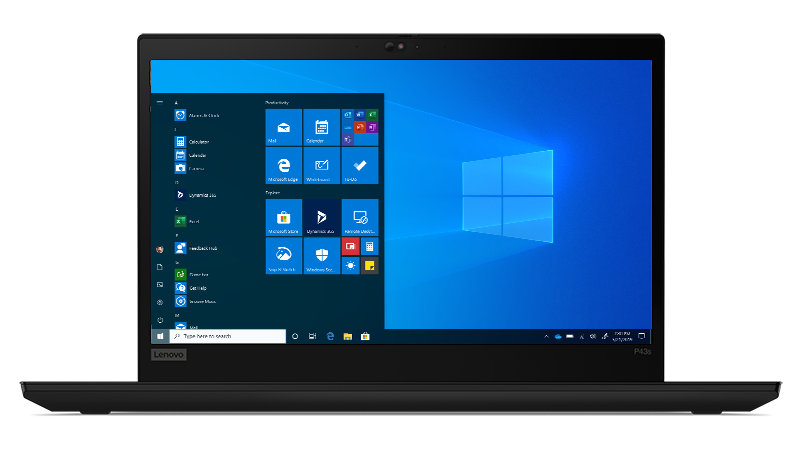Open the taskbar clock and date

click(622, 336)
